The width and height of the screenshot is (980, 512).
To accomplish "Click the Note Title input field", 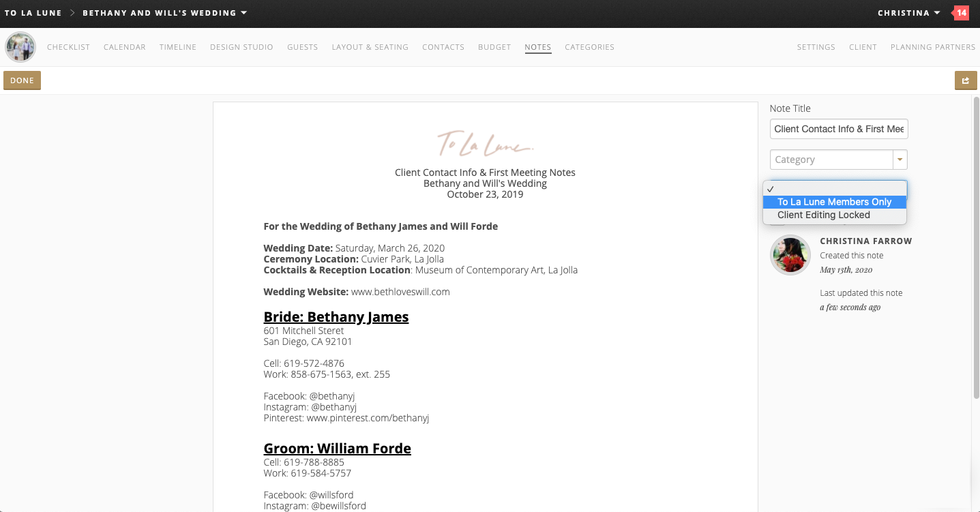I will [838, 128].
